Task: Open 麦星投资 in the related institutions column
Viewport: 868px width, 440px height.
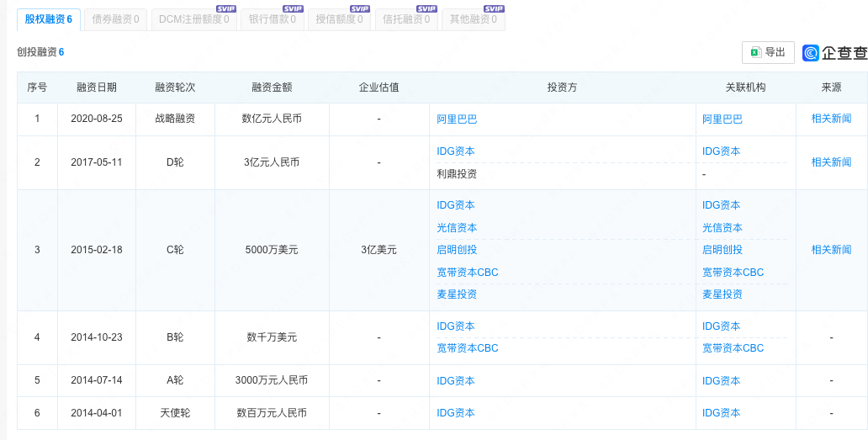Action: tap(722, 294)
